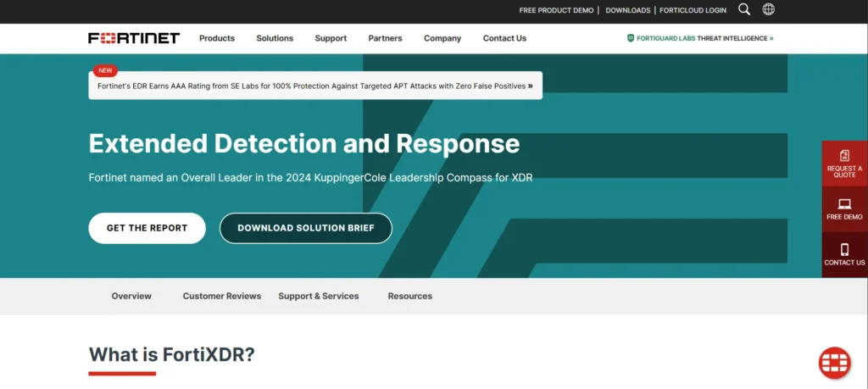
Task: Click the Extended Detection and Response heading
Action: [304, 143]
